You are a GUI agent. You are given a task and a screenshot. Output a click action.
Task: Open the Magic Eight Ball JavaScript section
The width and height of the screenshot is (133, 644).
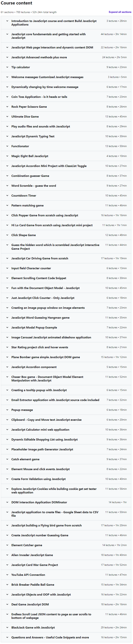coord(30,156)
